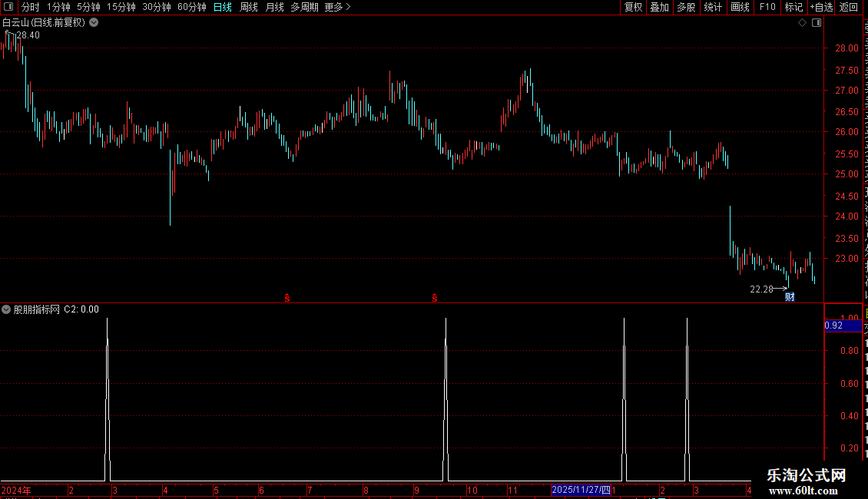Select the 30分钟 period tab
This screenshot has height=499, width=868.
(157, 7)
